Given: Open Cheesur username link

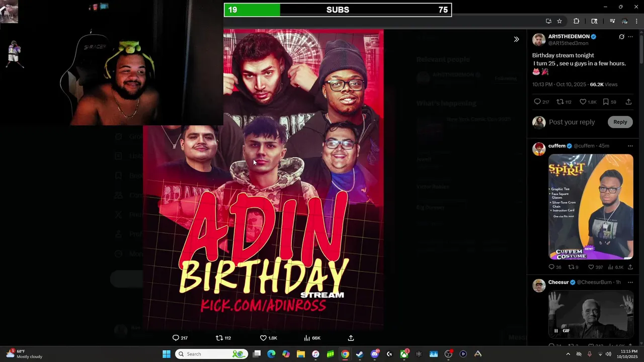Looking at the screenshot, I should click(x=558, y=283).
